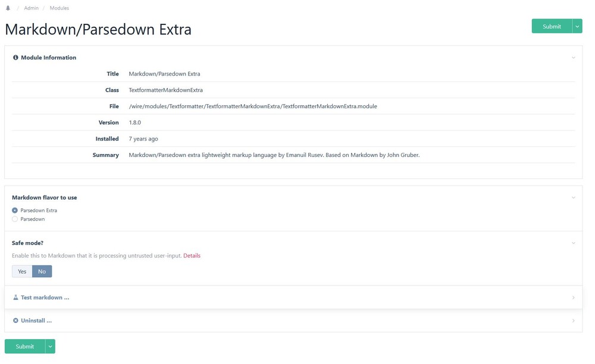This screenshot has height=364, width=595.
Task: Set Safe mode to No
Action: tap(42, 272)
